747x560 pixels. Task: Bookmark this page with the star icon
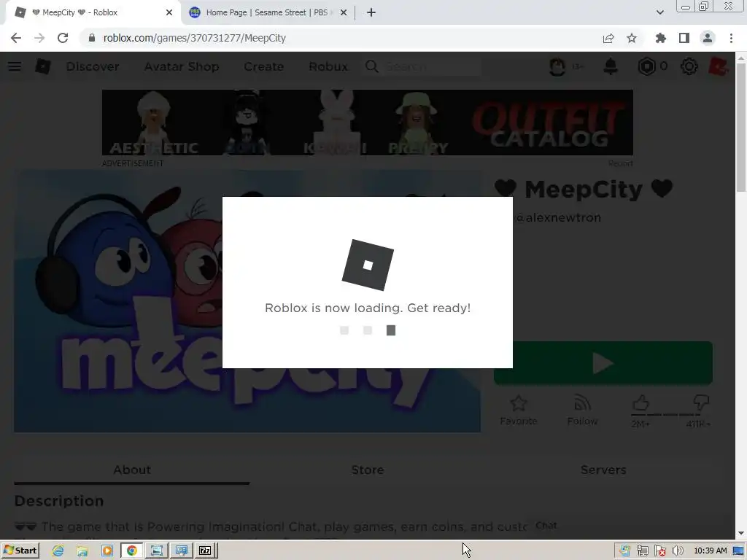click(x=632, y=38)
